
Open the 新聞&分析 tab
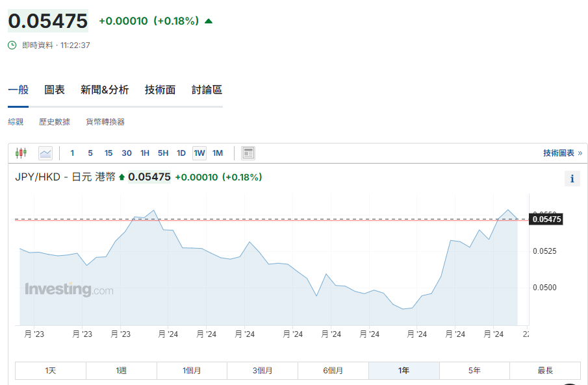[105, 90]
